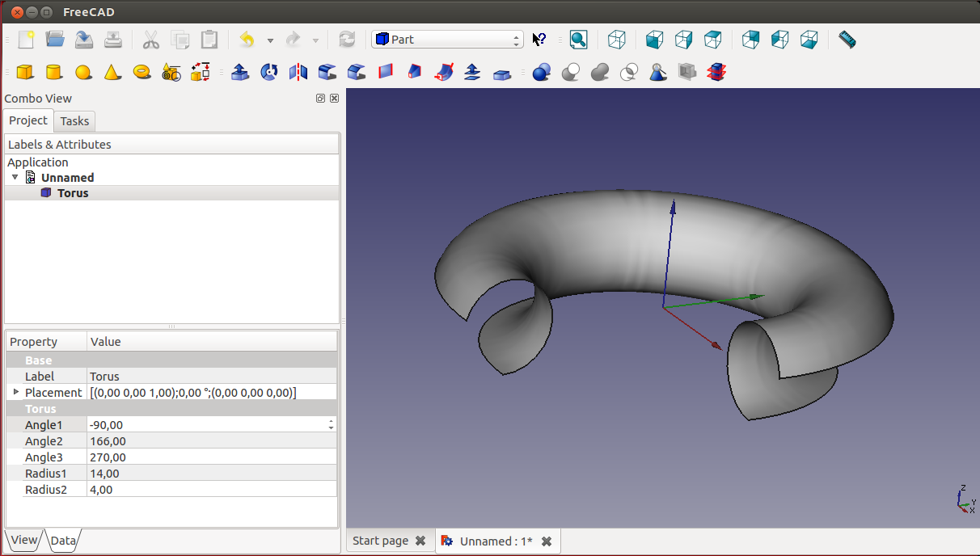Create a cone solid
This screenshot has width=980, height=556.
[x=112, y=72]
